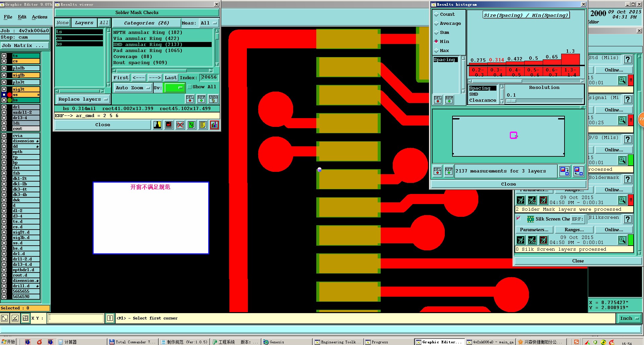This screenshot has width=644, height=345.
Task: Open the File menu
Action: pyautogui.click(x=8, y=17)
